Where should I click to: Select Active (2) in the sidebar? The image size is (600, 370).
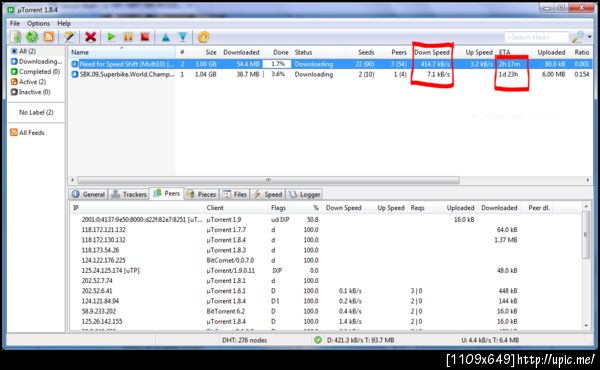coord(29,81)
